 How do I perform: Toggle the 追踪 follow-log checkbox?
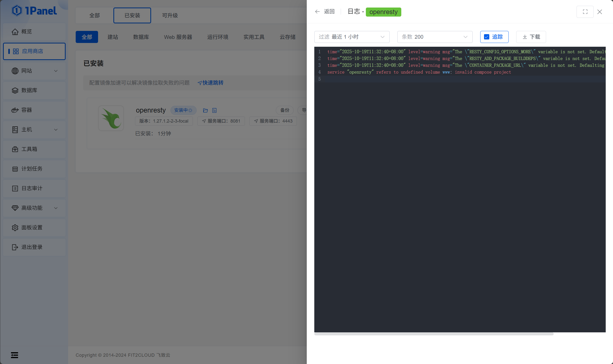click(x=487, y=37)
